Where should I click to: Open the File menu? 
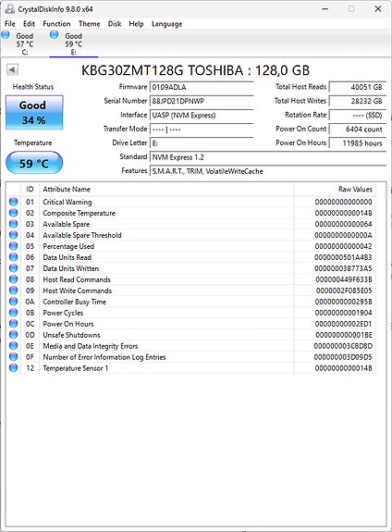click(x=10, y=24)
